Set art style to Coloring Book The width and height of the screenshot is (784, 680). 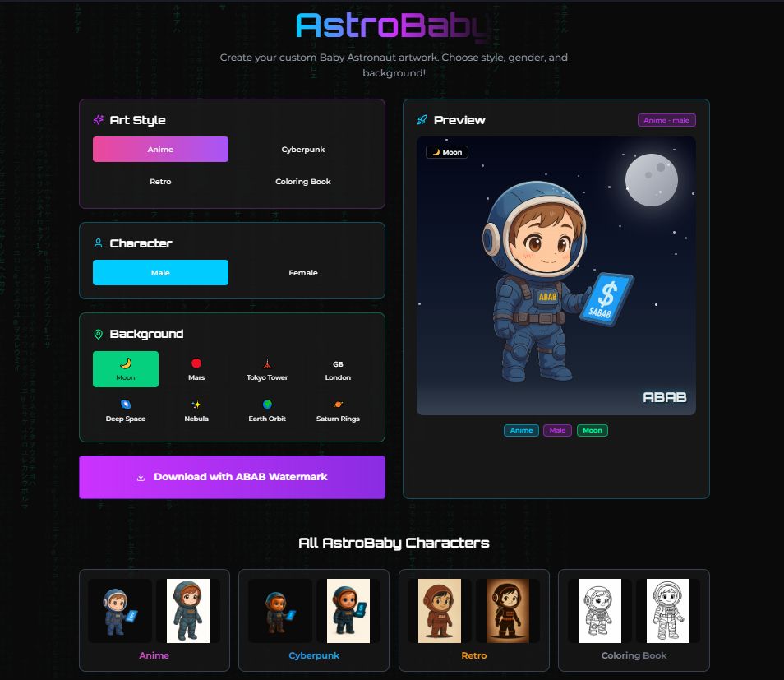tap(303, 181)
